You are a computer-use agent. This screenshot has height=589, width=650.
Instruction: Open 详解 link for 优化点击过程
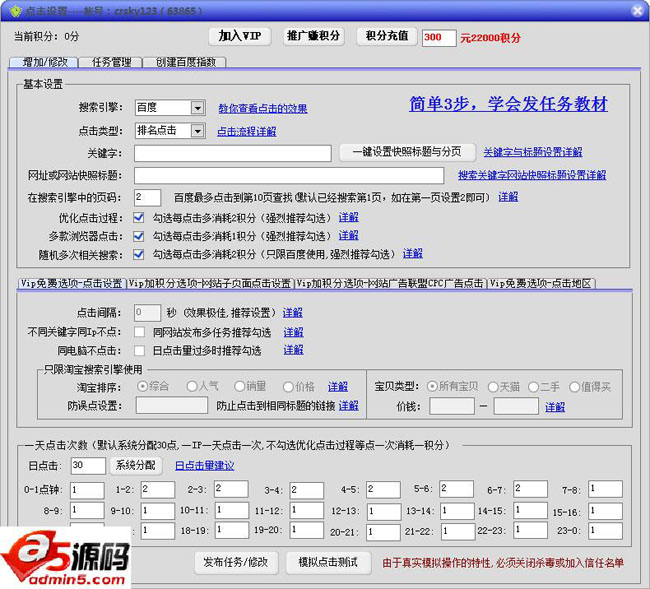(x=348, y=217)
